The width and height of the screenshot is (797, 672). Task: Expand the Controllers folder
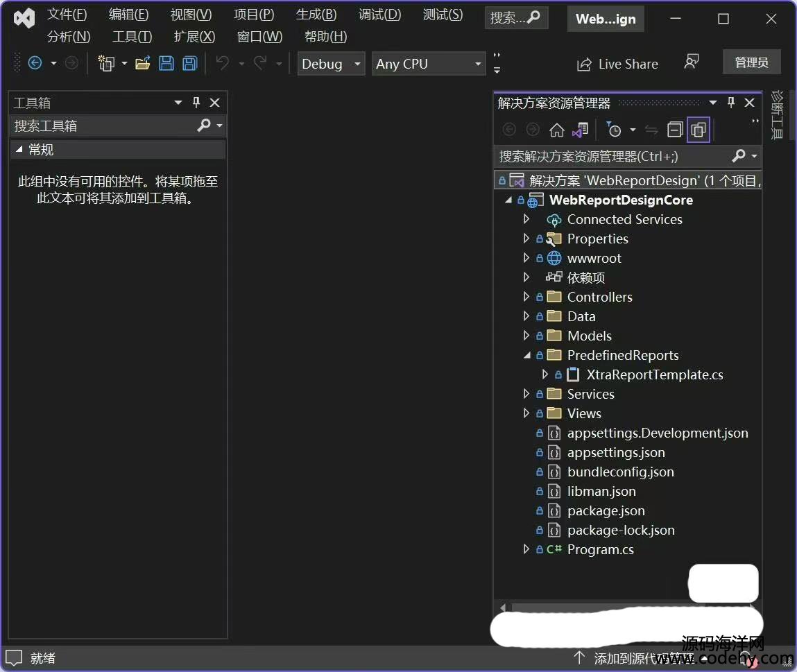click(x=526, y=296)
